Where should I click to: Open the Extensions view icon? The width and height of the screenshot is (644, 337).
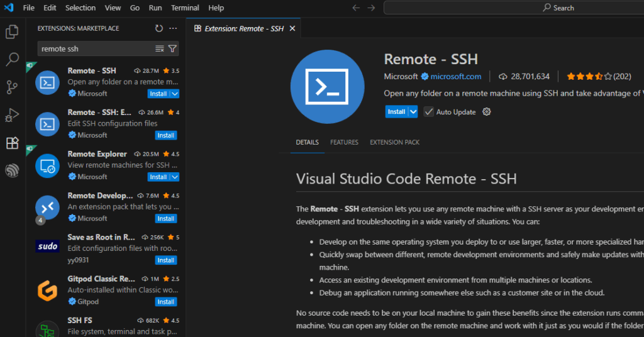coord(12,143)
